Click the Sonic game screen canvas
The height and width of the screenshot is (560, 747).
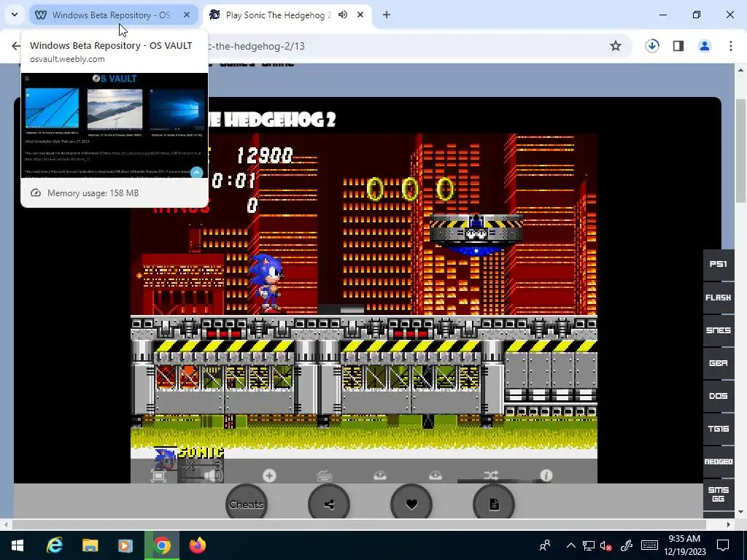[x=364, y=308]
